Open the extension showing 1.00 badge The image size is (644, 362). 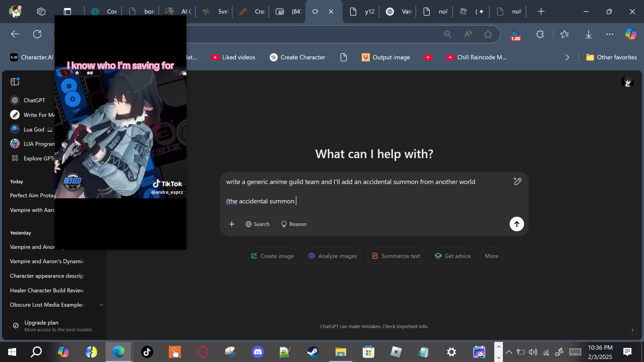tap(515, 35)
